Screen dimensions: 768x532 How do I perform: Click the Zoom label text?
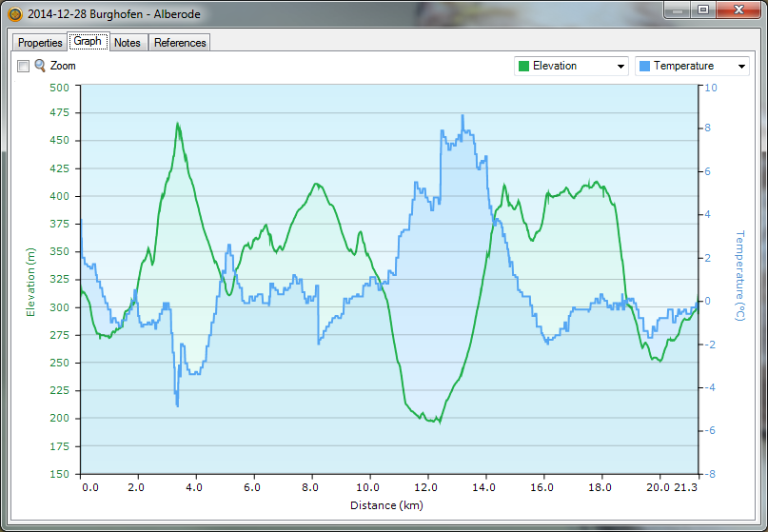click(x=63, y=66)
